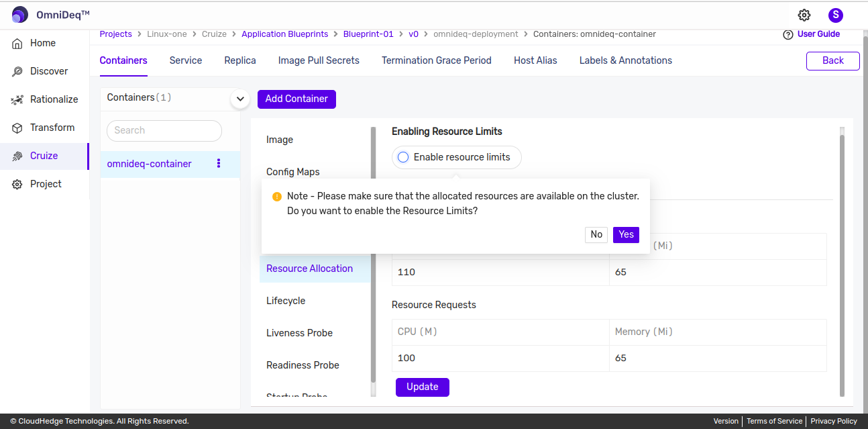Click the Cruize sidebar icon

pyautogui.click(x=17, y=156)
